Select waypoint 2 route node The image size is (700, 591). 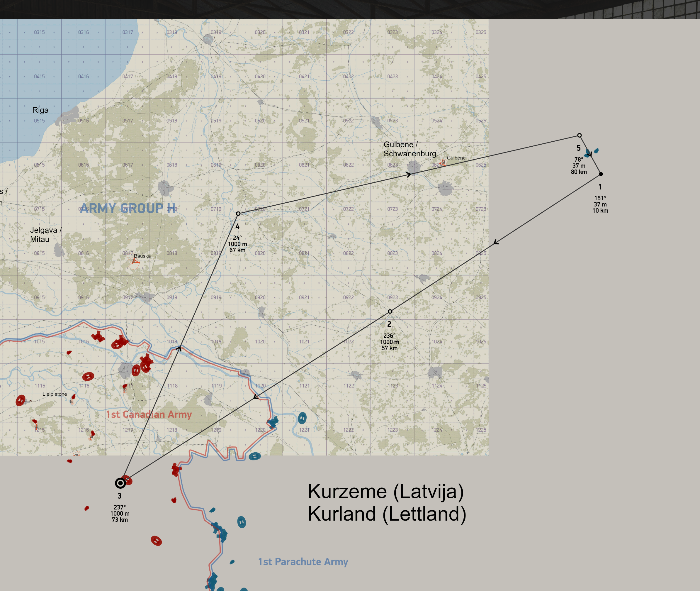pos(390,311)
